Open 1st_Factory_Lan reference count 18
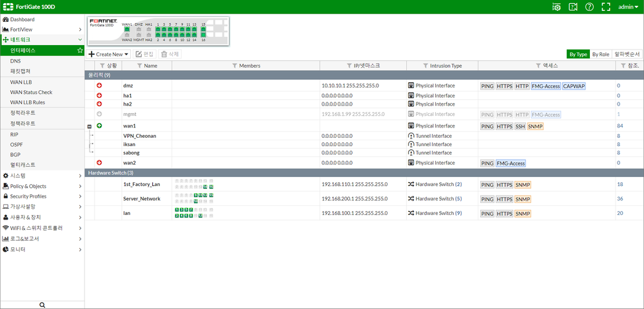 pyautogui.click(x=620, y=184)
